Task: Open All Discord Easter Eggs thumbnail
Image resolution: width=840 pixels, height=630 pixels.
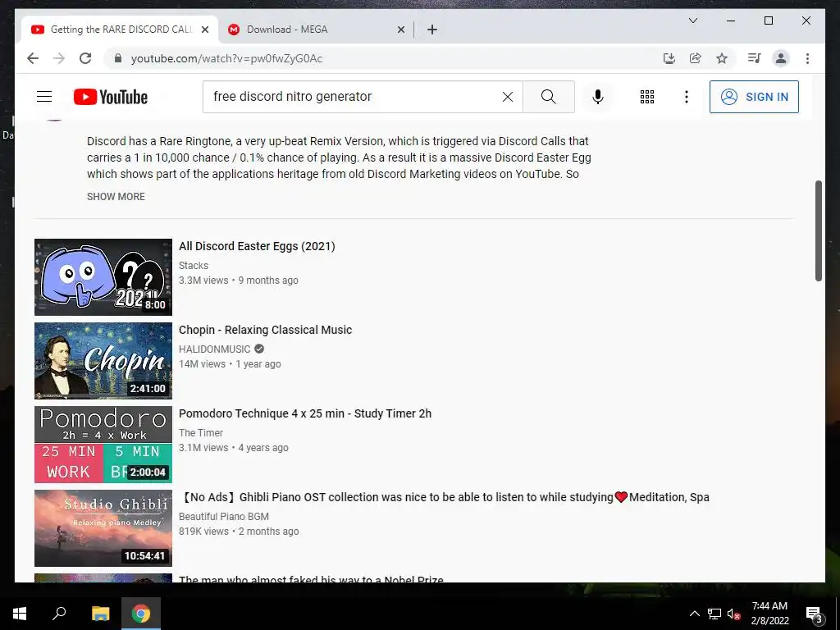Action: pos(103,277)
